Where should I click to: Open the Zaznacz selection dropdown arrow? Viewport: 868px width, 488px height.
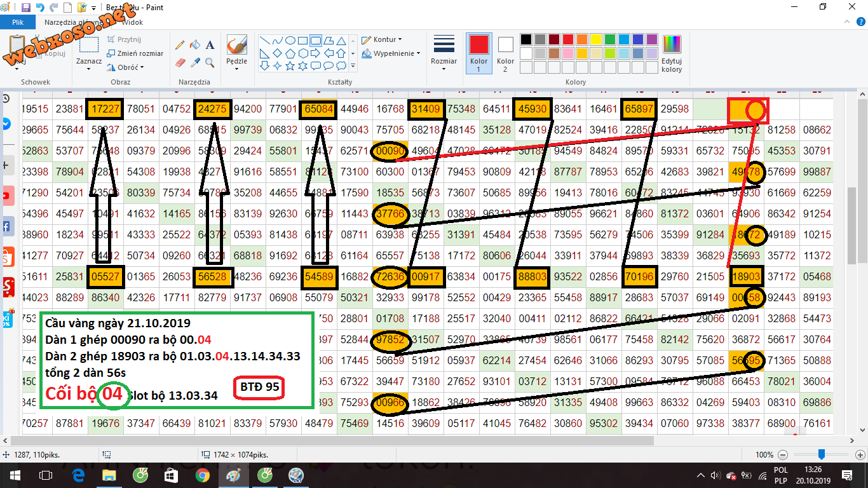89,68
